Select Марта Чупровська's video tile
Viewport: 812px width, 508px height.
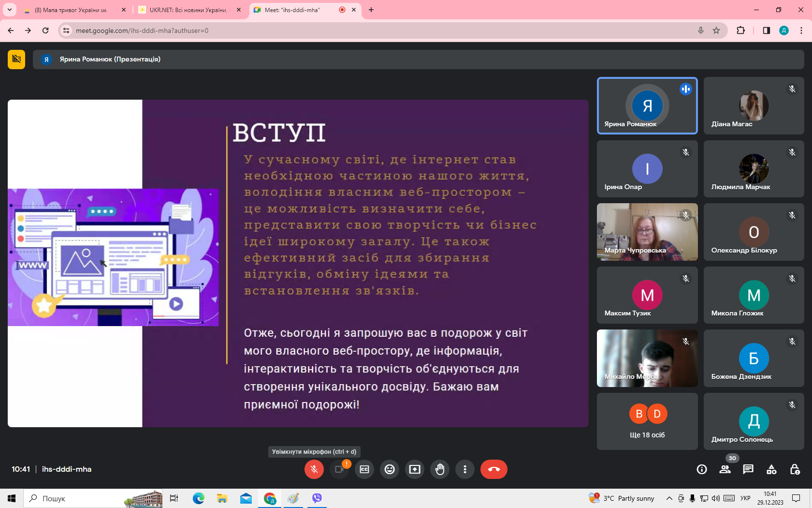pyautogui.click(x=647, y=232)
